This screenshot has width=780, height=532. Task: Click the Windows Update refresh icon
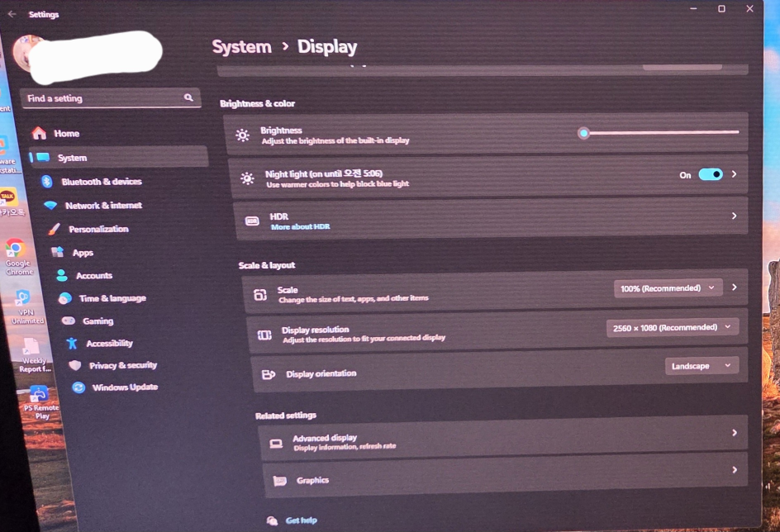[x=78, y=387]
